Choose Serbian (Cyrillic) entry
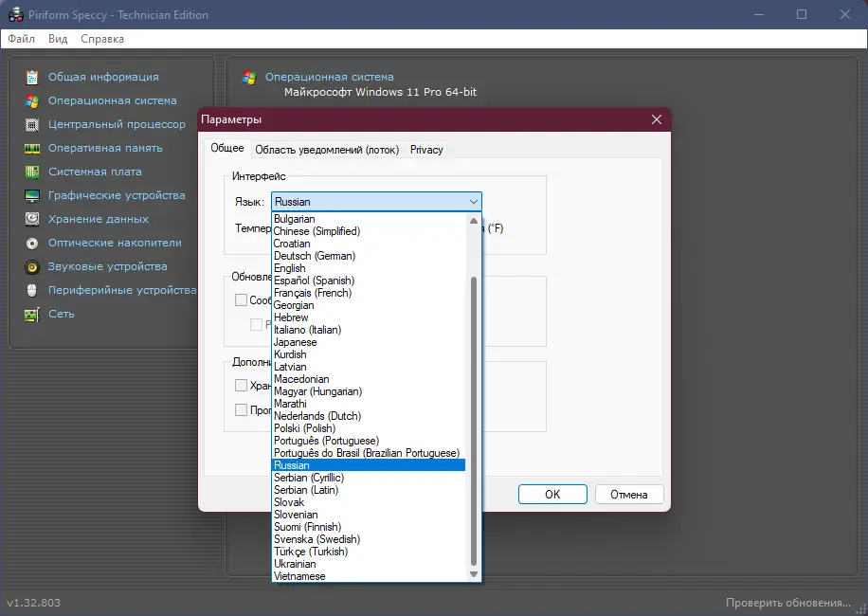 coord(370,478)
